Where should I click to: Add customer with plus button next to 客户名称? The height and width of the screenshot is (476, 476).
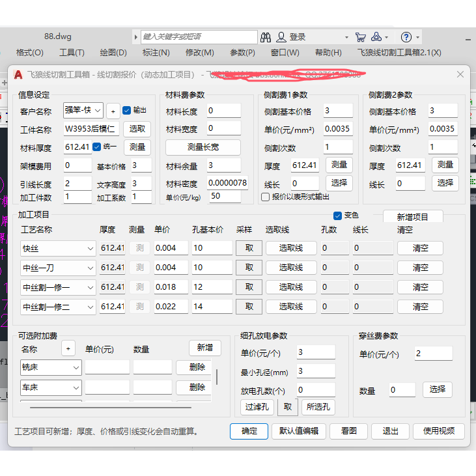click(x=113, y=111)
